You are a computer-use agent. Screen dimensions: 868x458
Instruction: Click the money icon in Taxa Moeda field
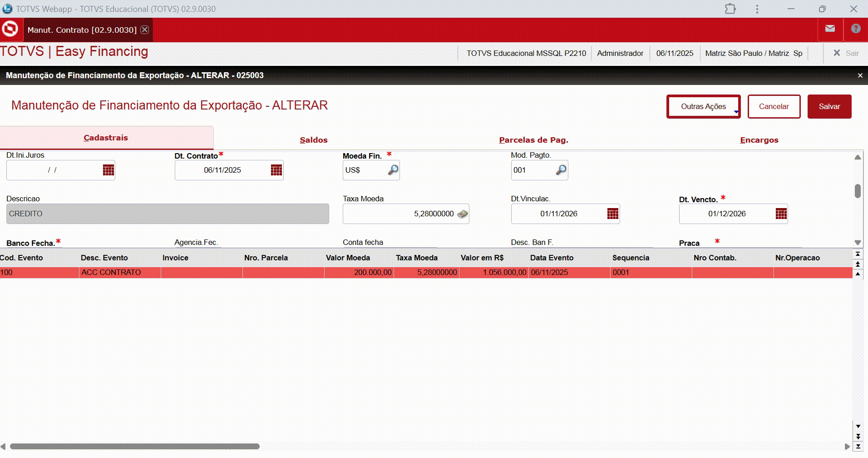tap(463, 214)
